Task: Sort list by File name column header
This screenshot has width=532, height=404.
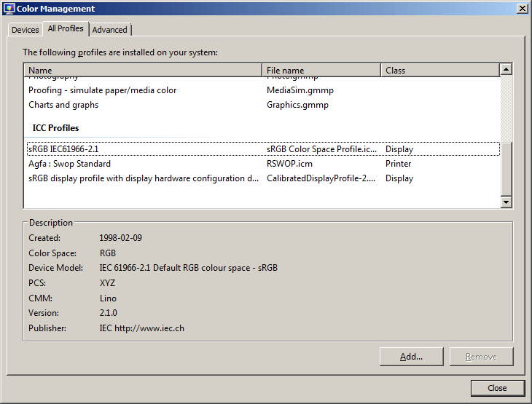Action: (321, 70)
